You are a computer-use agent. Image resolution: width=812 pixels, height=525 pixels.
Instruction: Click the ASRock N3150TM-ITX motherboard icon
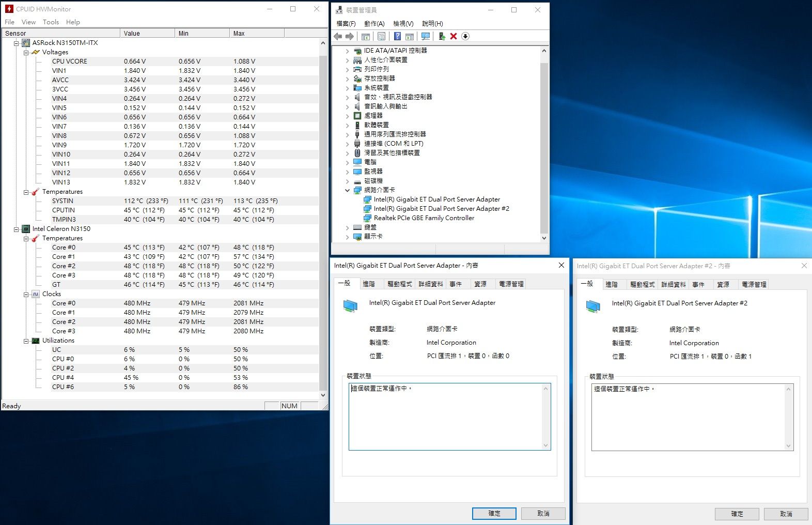pos(26,43)
